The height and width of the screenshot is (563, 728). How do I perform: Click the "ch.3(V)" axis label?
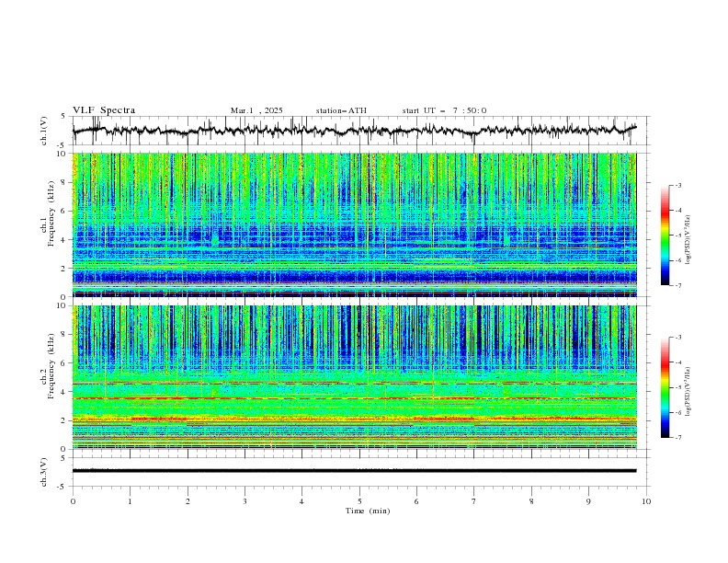[44, 472]
